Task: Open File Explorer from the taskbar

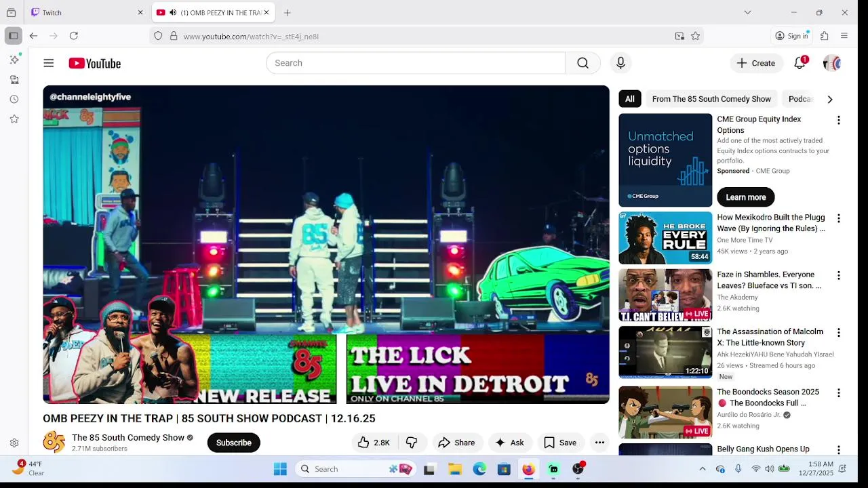Action: [x=455, y=469]
